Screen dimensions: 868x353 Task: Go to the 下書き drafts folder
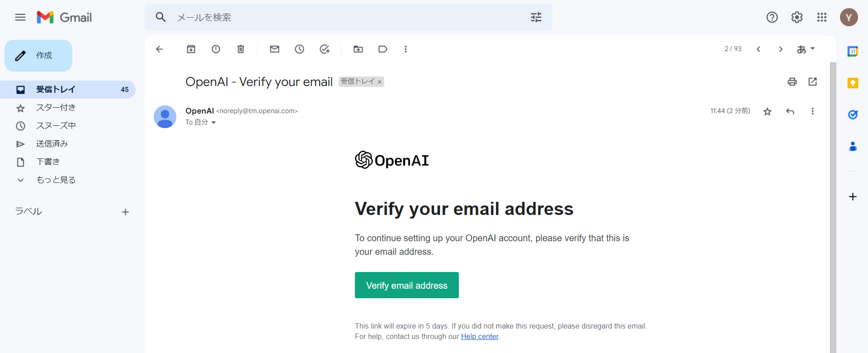(48, 162)
